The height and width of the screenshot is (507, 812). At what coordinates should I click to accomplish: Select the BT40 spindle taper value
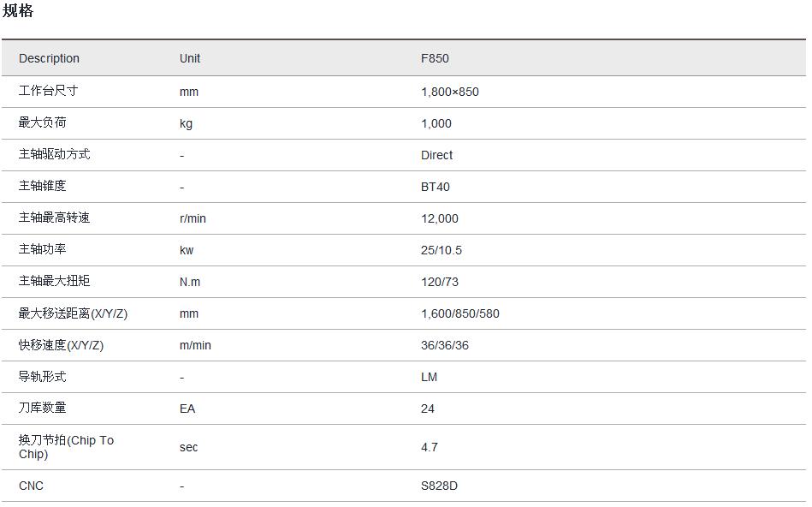tap(435, 187)
